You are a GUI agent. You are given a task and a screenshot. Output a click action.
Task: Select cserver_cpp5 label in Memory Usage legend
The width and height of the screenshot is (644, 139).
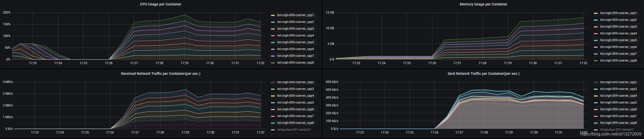point(618,40)
